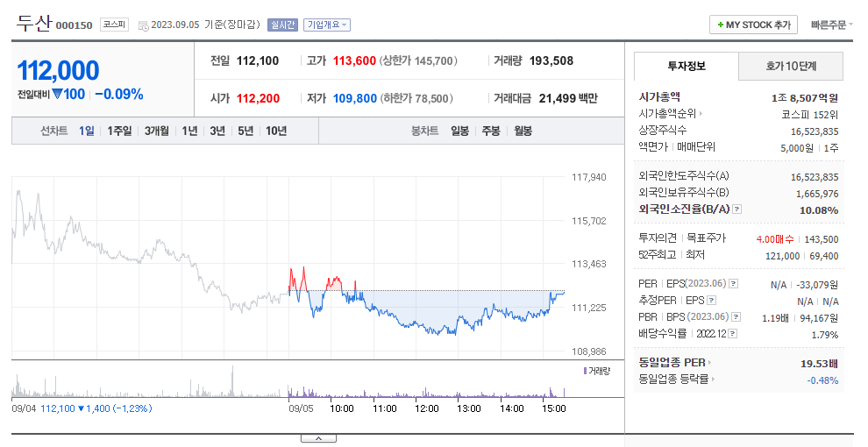868x447 pixels.
Task: Select the 1년 line chart period
Action: [x=190, y=131]
